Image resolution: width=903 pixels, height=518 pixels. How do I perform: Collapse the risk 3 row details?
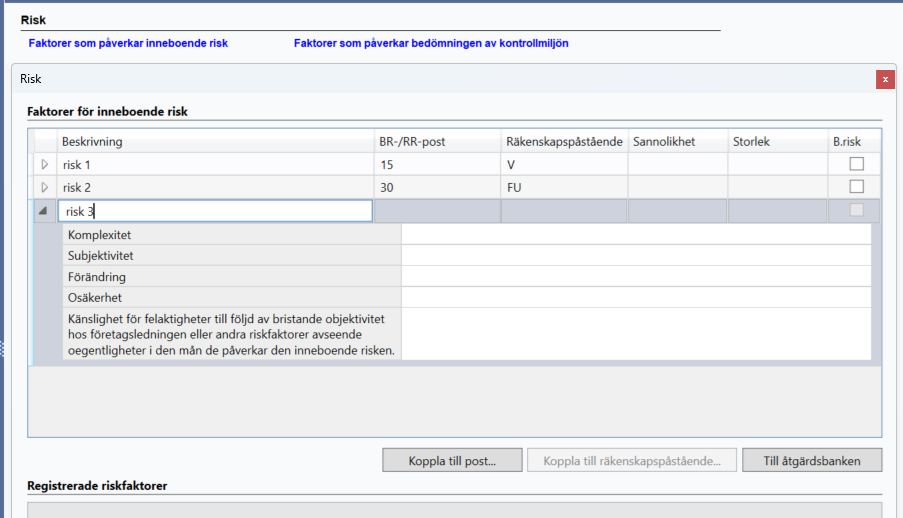[43, 211]
